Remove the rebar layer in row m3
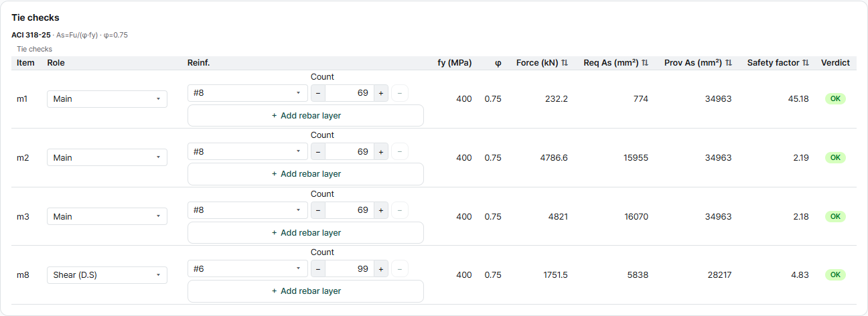 (x=400, y=210)
